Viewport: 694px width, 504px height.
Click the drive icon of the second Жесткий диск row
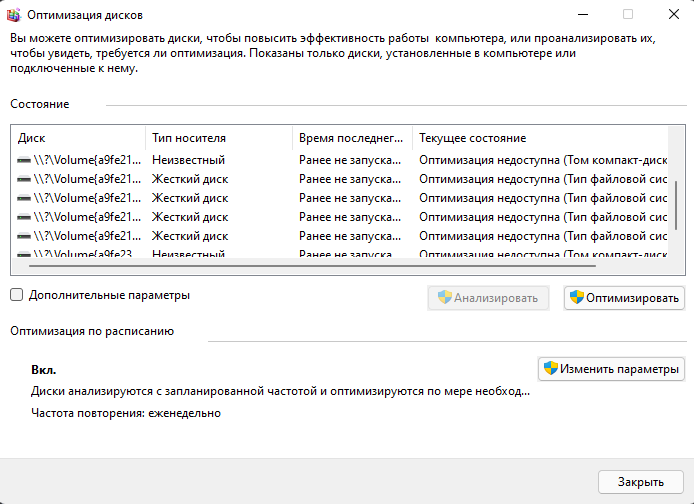click(24, 198)
